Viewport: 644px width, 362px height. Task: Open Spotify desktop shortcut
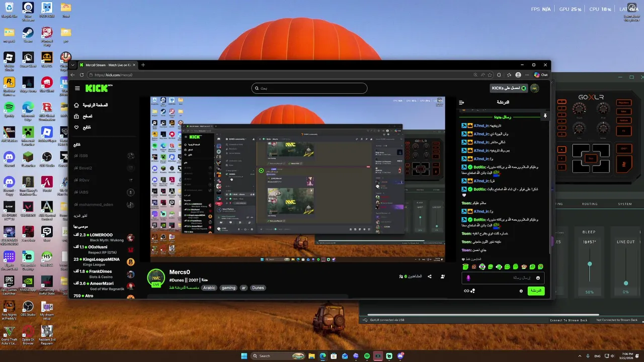[x=9, y=110]
